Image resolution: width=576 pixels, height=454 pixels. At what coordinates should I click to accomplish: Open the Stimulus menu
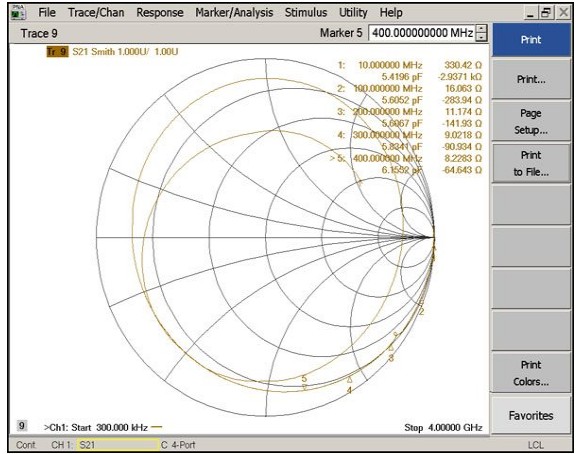click(x=306, y=13)
